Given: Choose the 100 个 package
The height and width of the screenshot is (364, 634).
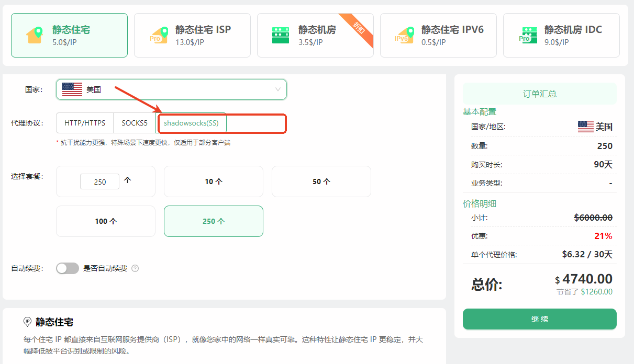Looking at the screenshot, I should tap(106, 221).
